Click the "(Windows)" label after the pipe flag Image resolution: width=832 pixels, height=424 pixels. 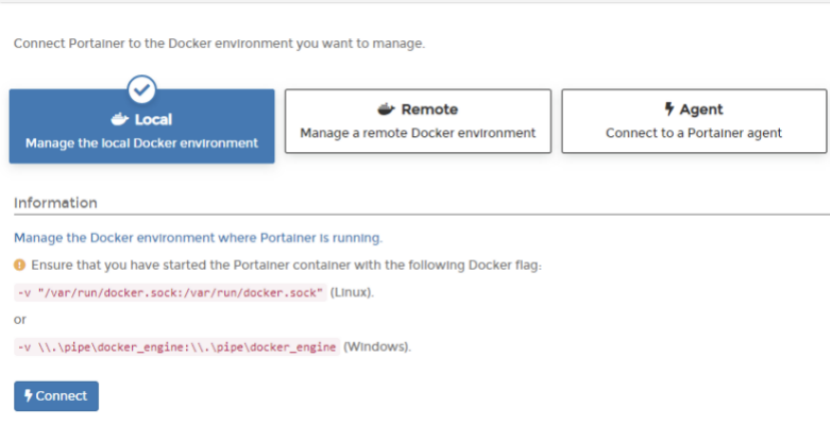coord(377,347)
